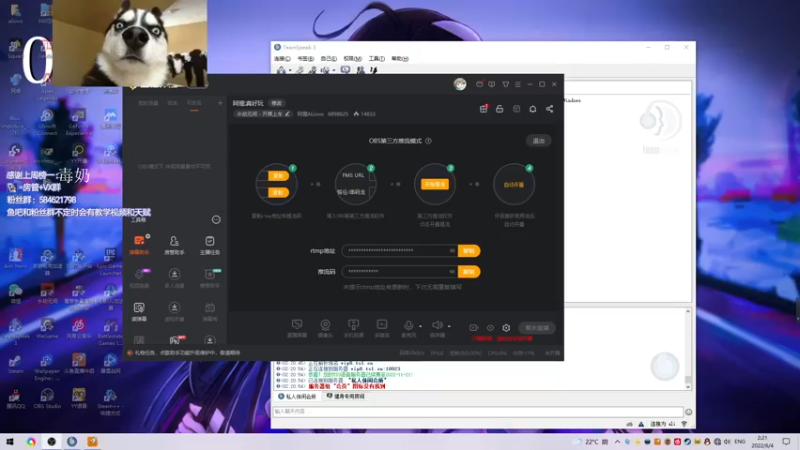Image resolution: width=800 pixels, height=450 pixels.
Task: Click the microphone icon in the bottom toolbar
Action: 408,325
